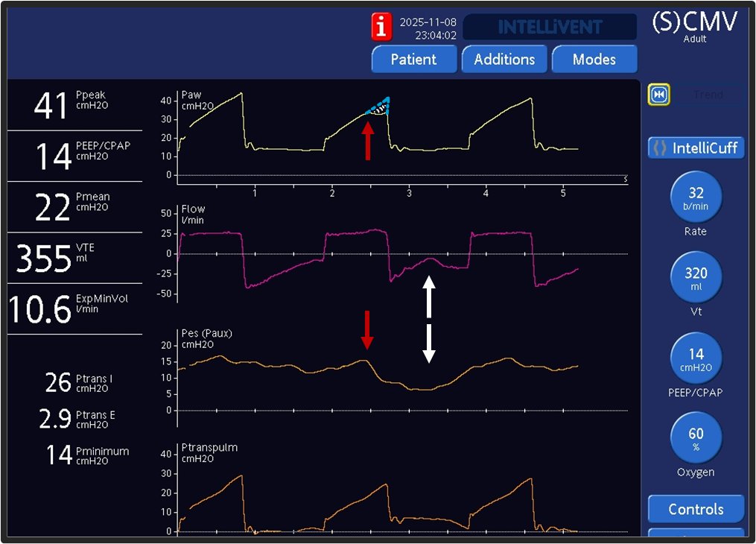Select the INTELLiVENT status bar
The width and height of the screenshot is (756, 544).
(550, 27)
